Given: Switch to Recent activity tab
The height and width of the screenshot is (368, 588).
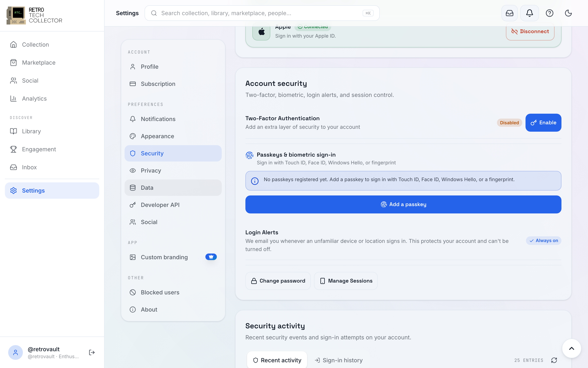Looking at the screenshot, I should click(277, 360).
